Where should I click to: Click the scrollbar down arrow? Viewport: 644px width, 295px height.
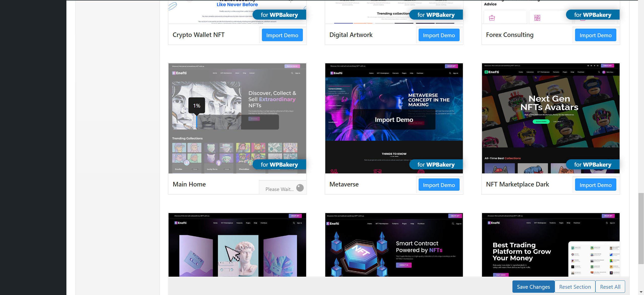[641, 292]
